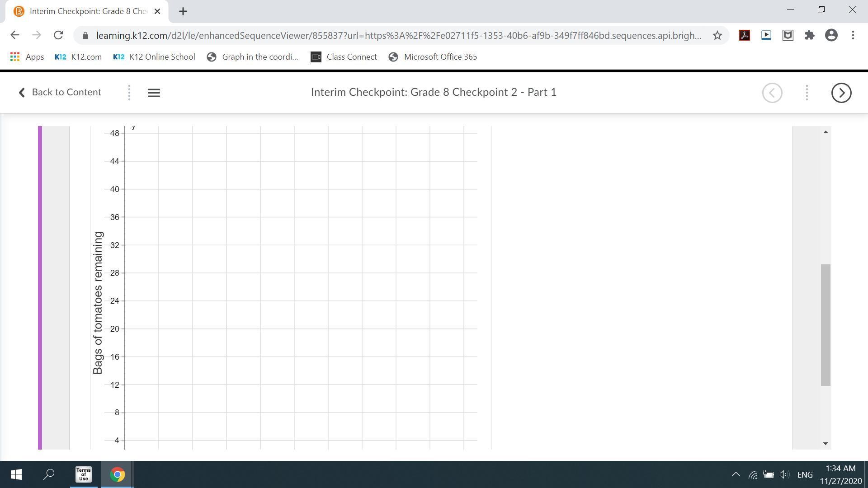Click the content scrollbar down arrow
Screen dimensions: 868x488
click(826, 444)
